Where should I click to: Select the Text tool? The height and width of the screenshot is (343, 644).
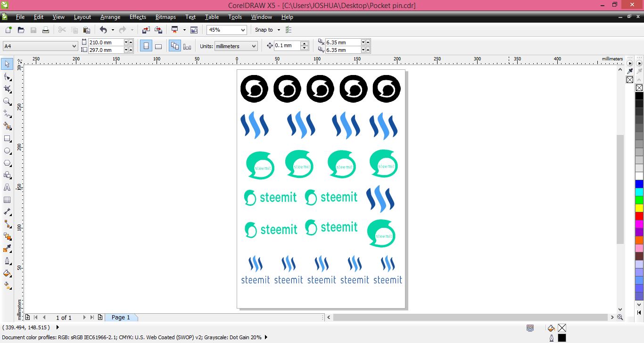[7, 187]
